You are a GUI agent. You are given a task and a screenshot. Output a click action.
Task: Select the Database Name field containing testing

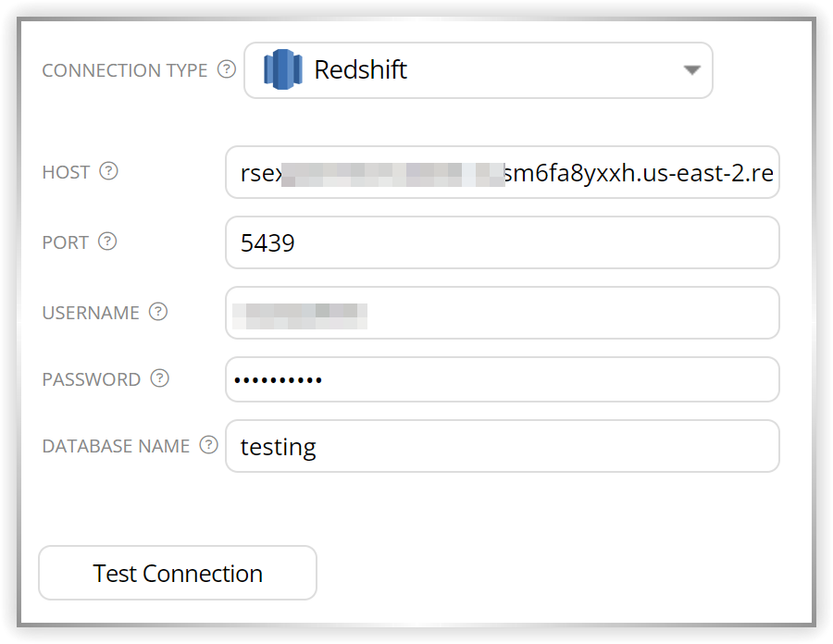pyautogui.click(x=502, y=446)
